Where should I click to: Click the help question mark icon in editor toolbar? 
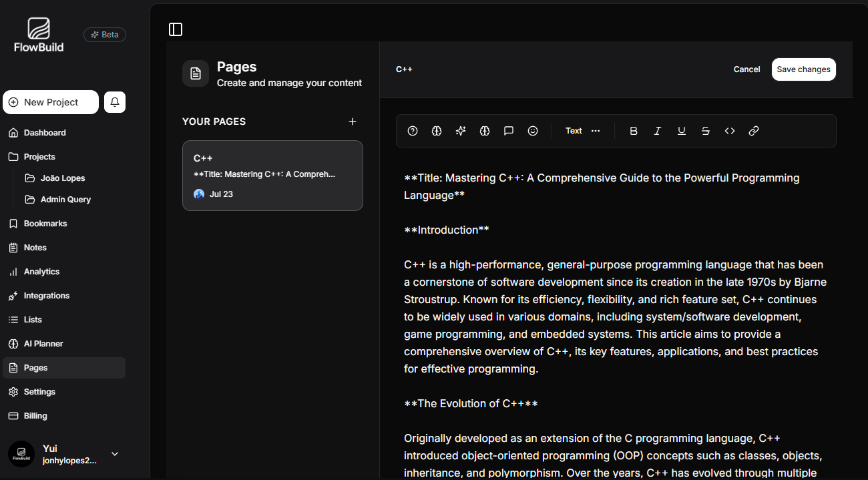pos(413,131)
